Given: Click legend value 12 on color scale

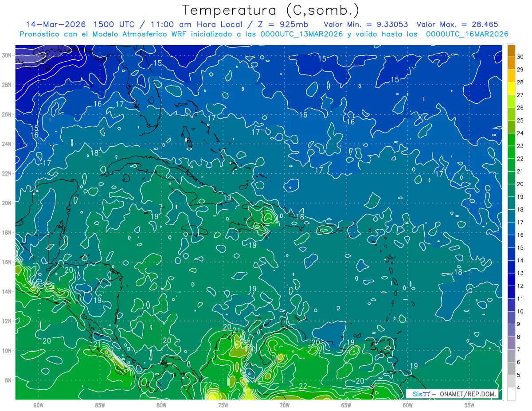Looking at the screenshot, I should [x=520, y=286].
